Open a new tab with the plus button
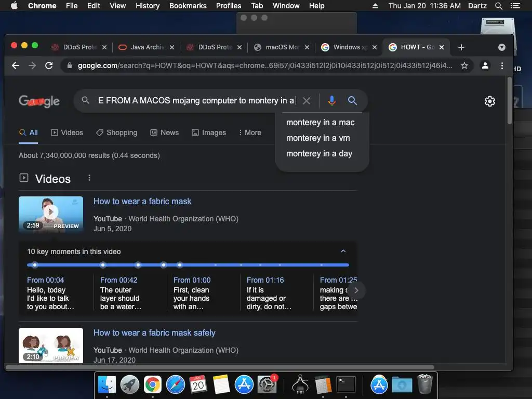This screenshot has height=399, width=532. 461,47
